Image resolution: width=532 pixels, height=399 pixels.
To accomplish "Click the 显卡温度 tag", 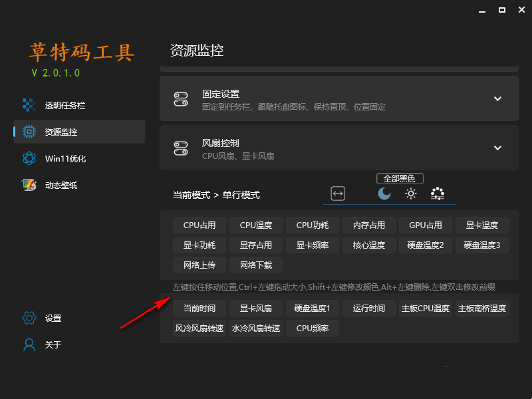I will 482,225.
